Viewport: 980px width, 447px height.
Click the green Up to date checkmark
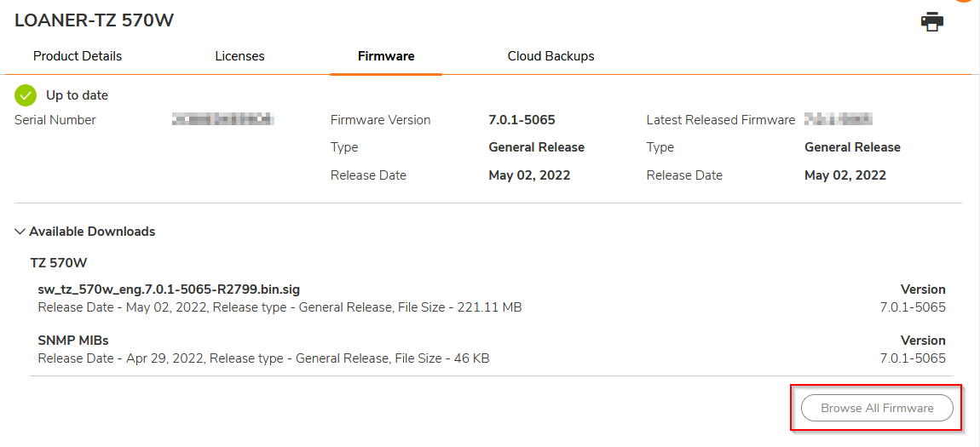(26, 95)
